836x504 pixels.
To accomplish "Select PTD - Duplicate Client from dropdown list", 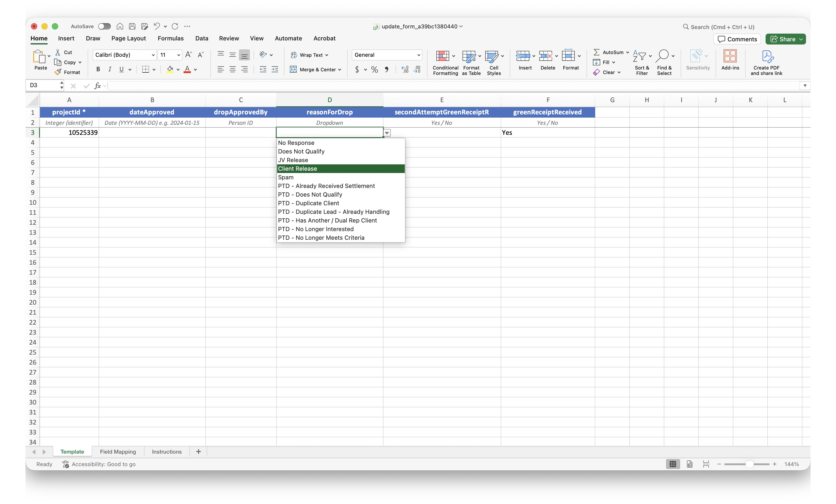I will pos(309,203).
